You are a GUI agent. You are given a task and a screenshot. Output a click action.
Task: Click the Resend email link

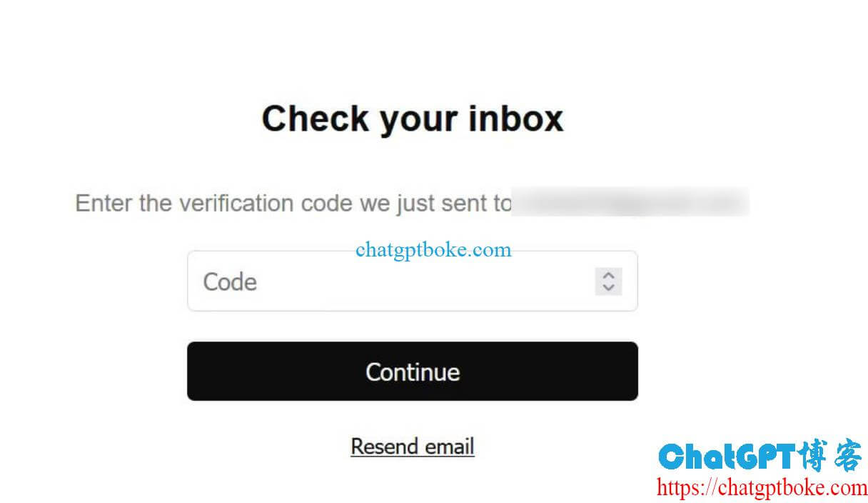(413, 447)
